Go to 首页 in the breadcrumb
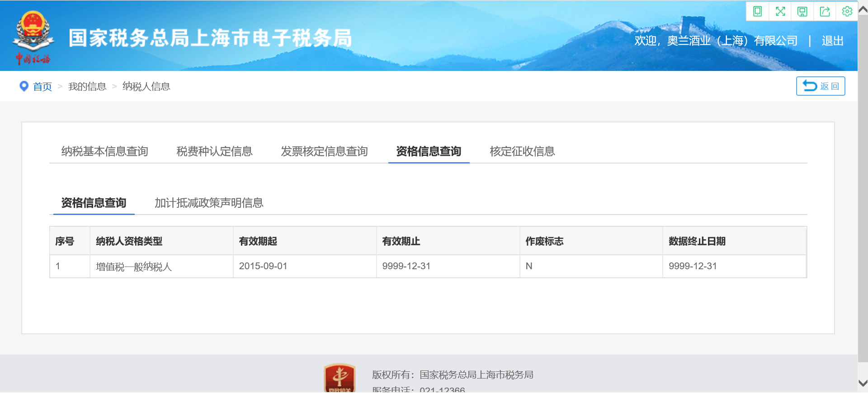Viewport: 868px width, 393px height. (42, 86)
